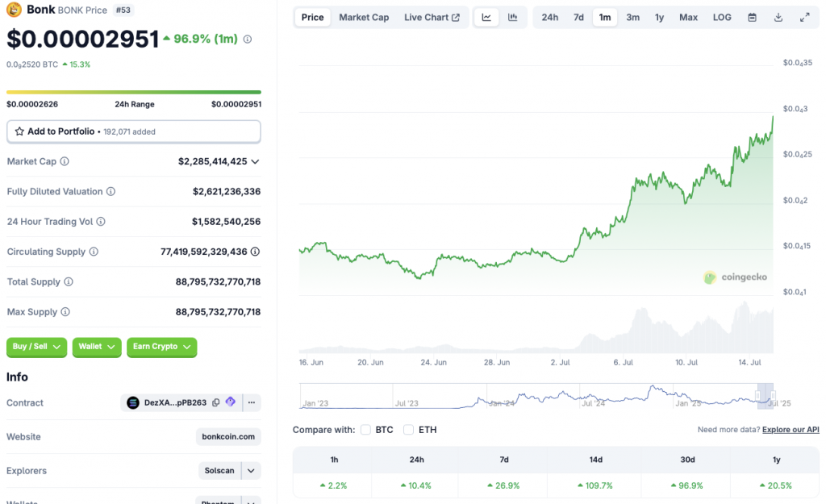Open the Buy / Sell dropdown
The height and width of the screenshot is (504, 826).
[35, 347]
